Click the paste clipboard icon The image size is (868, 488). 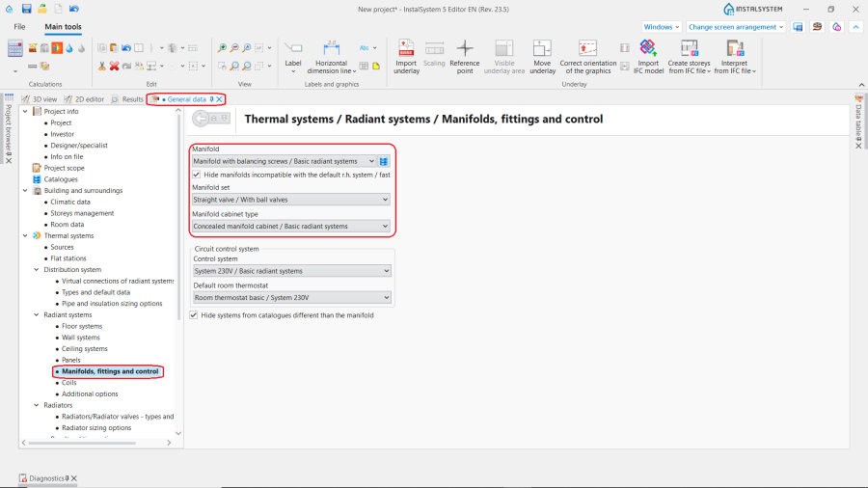tap(114, 48)
